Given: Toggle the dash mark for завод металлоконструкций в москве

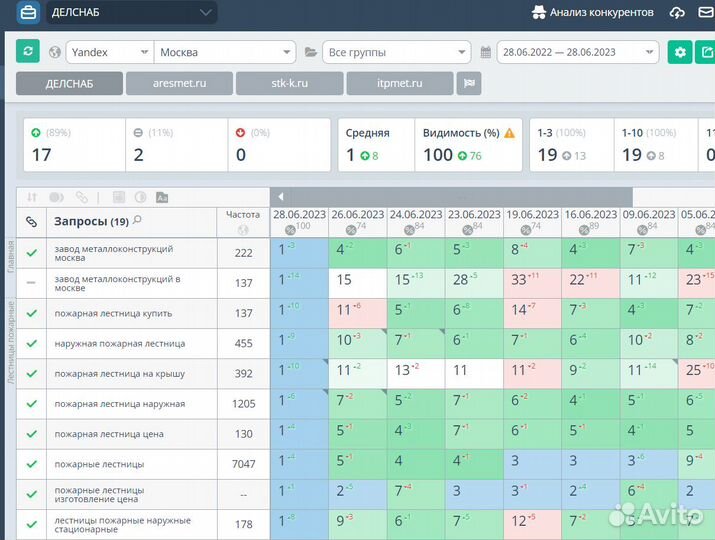Looking at the screenshot, I should pyautogui.click(x=31, y=283).
